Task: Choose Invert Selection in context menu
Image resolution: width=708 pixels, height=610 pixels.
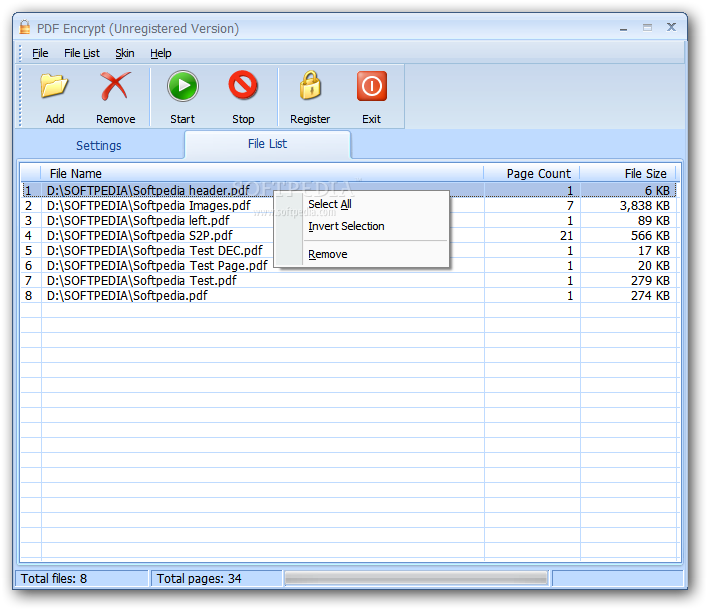Action: coord(346,226)
